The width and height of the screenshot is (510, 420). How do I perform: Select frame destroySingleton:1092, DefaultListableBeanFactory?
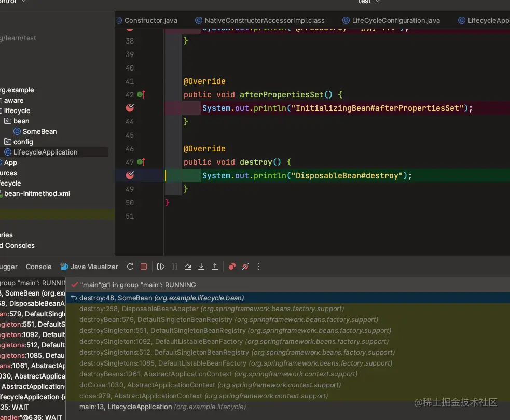coord(288,341)
